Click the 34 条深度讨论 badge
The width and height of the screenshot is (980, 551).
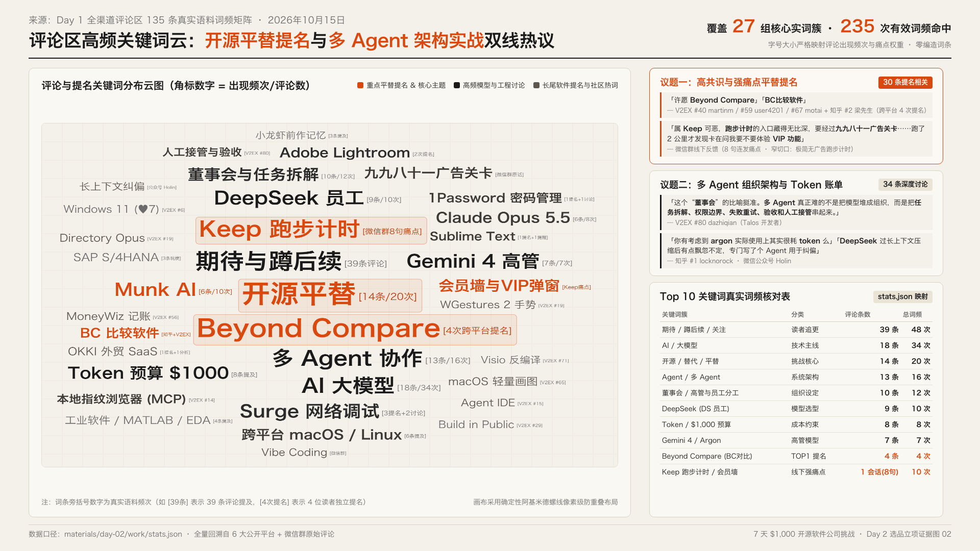coord(905,184)
